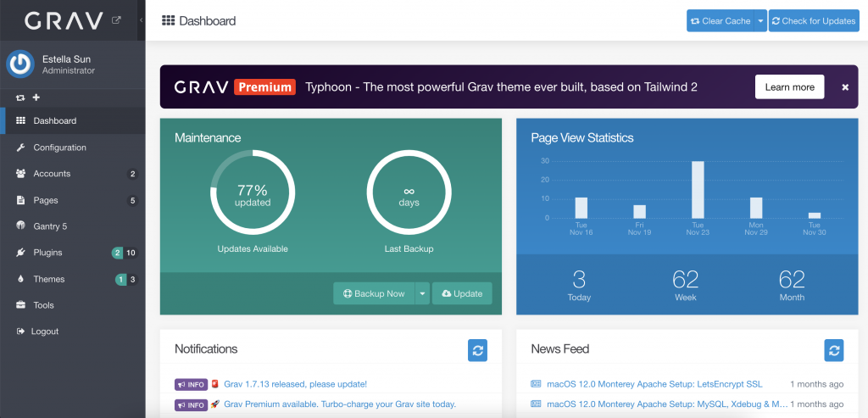Open Gantry 5 in the sidebar
Screen dimensions: 868x418
point(73,226)
